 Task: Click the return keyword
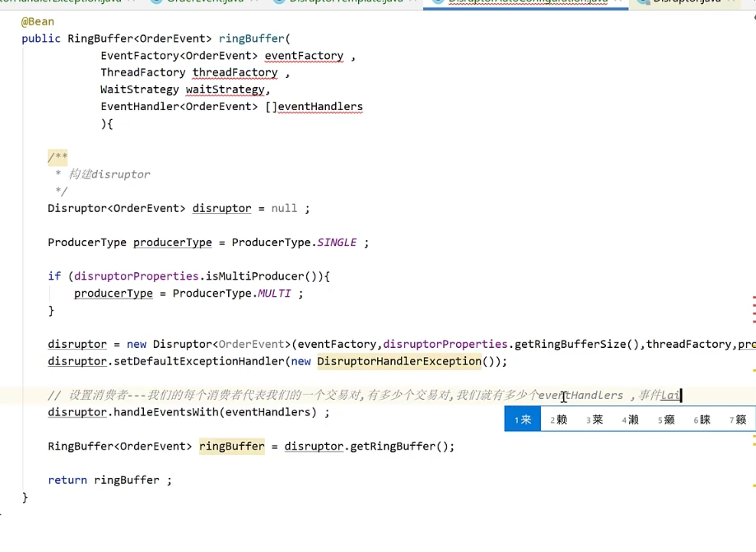click(67, 480)
